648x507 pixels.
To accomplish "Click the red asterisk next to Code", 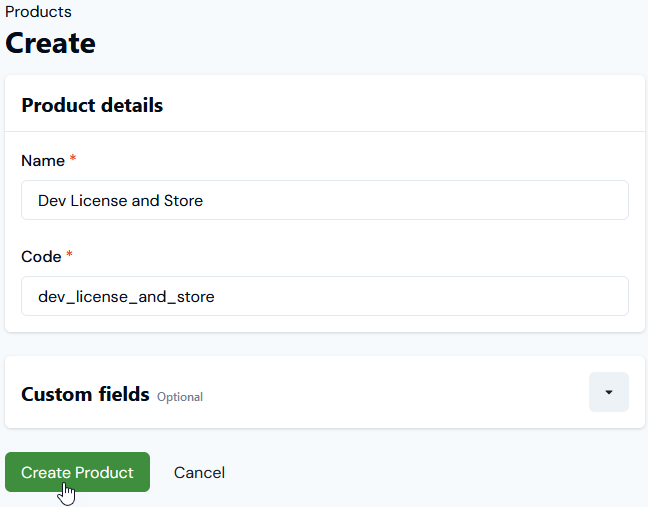I will [x=70, y=256].
